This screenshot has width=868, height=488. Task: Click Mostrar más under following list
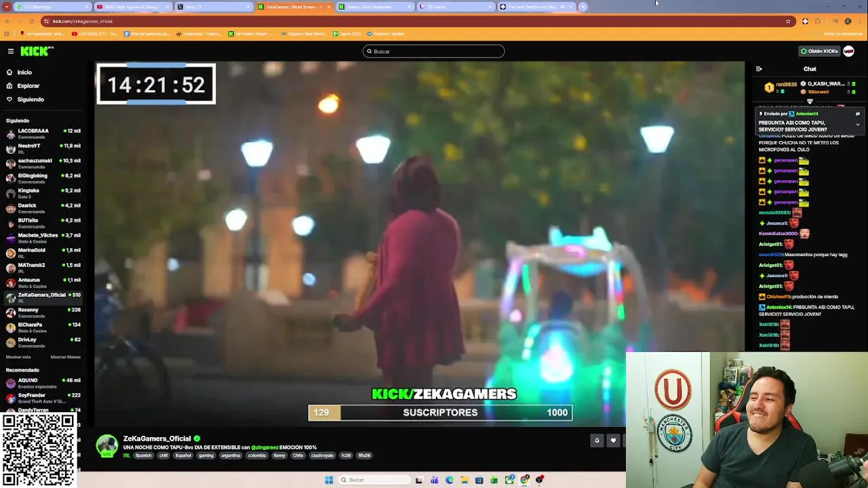click(18, 357)
